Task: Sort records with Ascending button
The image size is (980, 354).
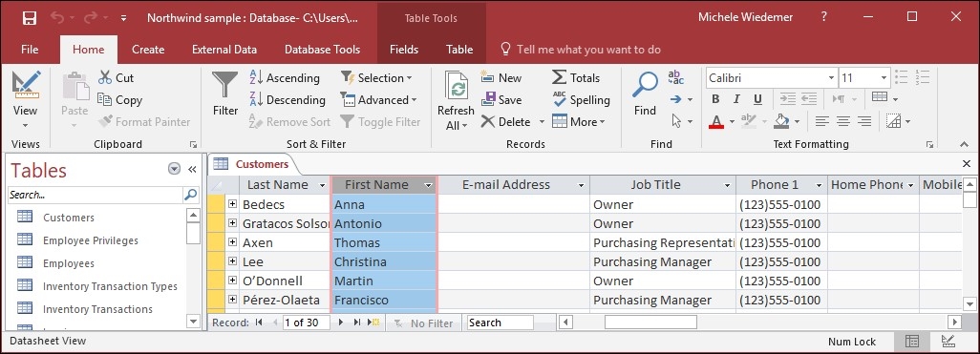Action: 285,78
